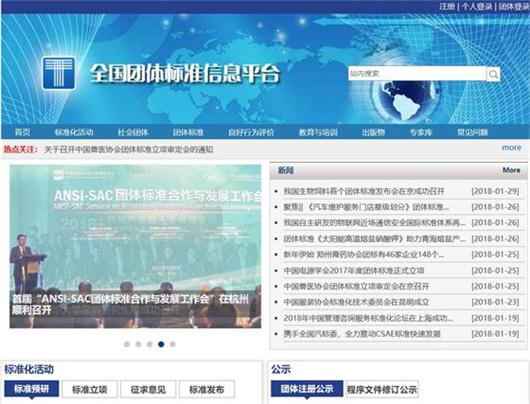The image size is (530, 404).
Task: Open news 新年伊始 郑州兽药协会团标
Action: click(364, 254)
